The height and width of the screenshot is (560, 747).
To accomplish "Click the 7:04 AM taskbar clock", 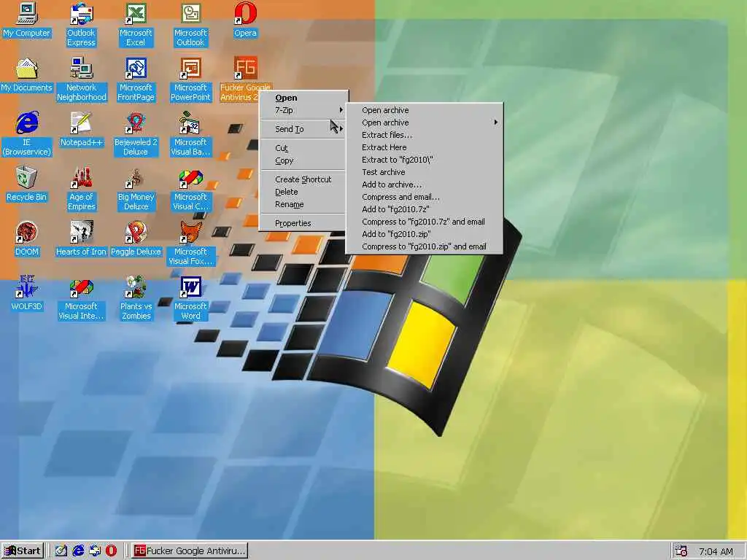I will [716, 551].
